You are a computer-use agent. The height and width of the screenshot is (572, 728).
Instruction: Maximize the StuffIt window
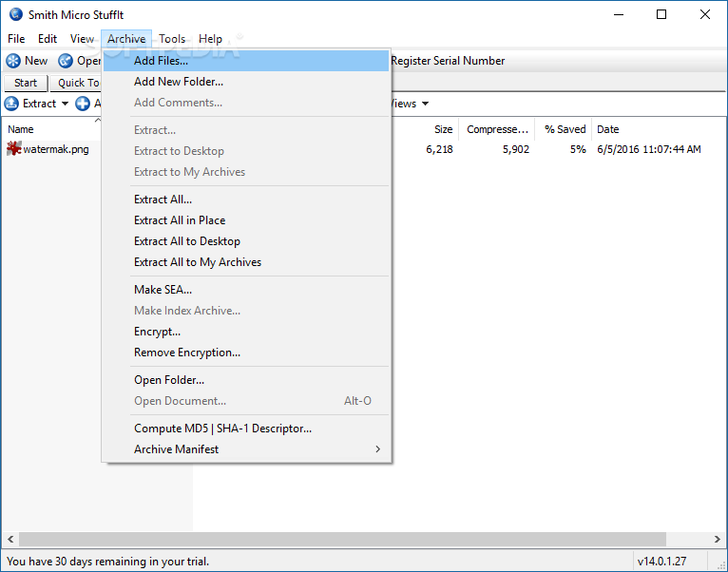tap(661, 14)
